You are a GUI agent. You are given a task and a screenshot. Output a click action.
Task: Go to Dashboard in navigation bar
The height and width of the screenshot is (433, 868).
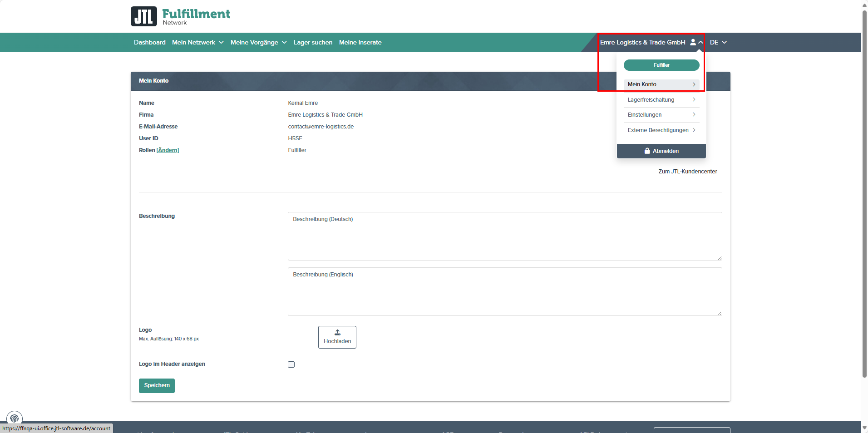pyautogui.click(x=150, y=43)
